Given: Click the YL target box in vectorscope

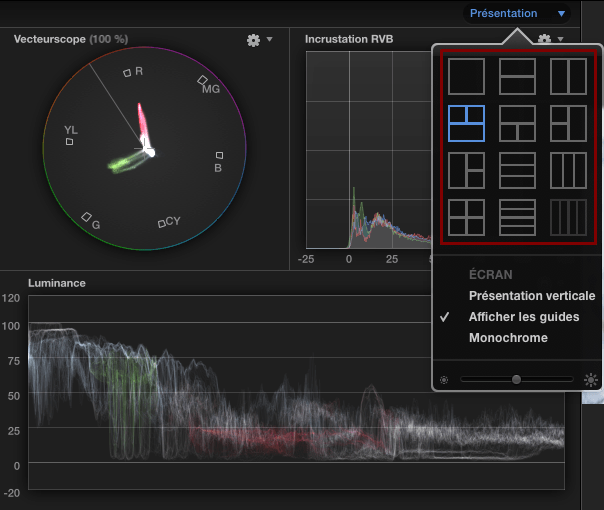Looking at the screenshot, I should click(69, 142).
